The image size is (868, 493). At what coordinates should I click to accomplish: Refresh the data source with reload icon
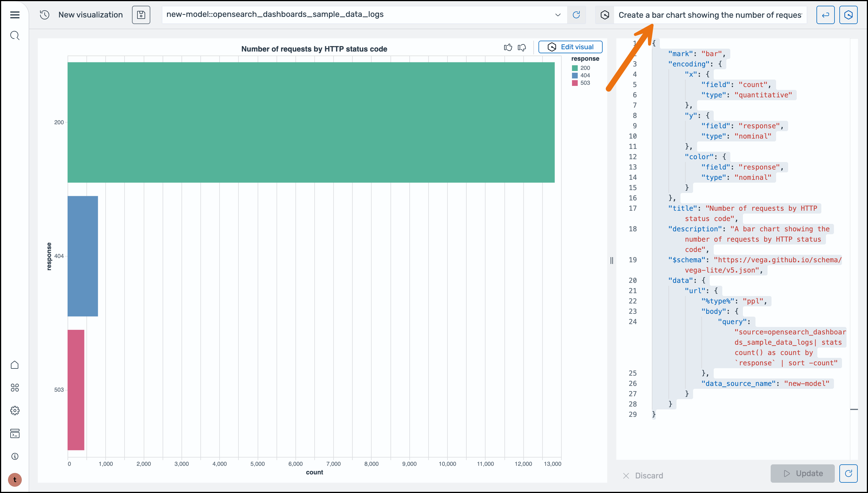point(576,15)
